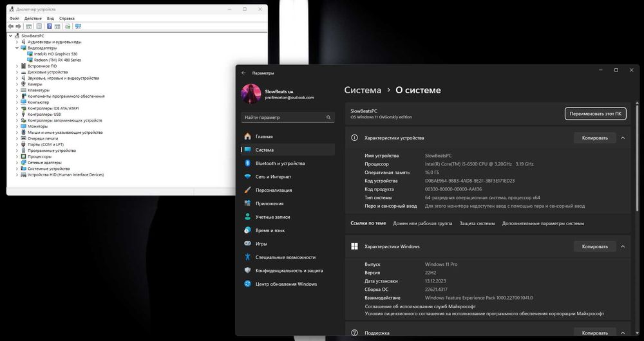Screen dimensions: 644x341
Task: Click the person icon beside Учетные записи
Action: pos(247,217)
